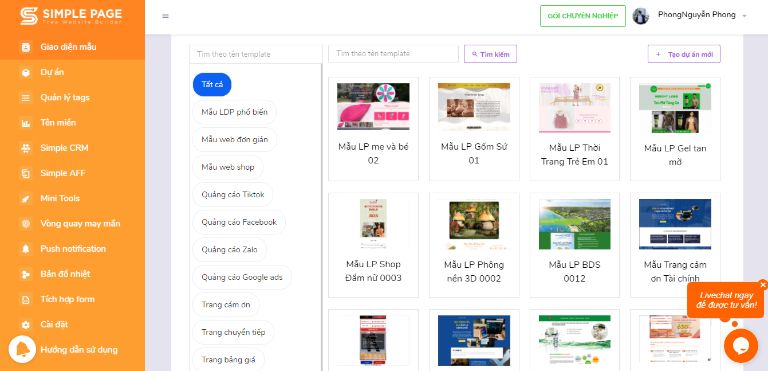This screenshot has width=768, height=371.
Task: Toggle the hamburger menu icon
Action: tap(166, 16)
